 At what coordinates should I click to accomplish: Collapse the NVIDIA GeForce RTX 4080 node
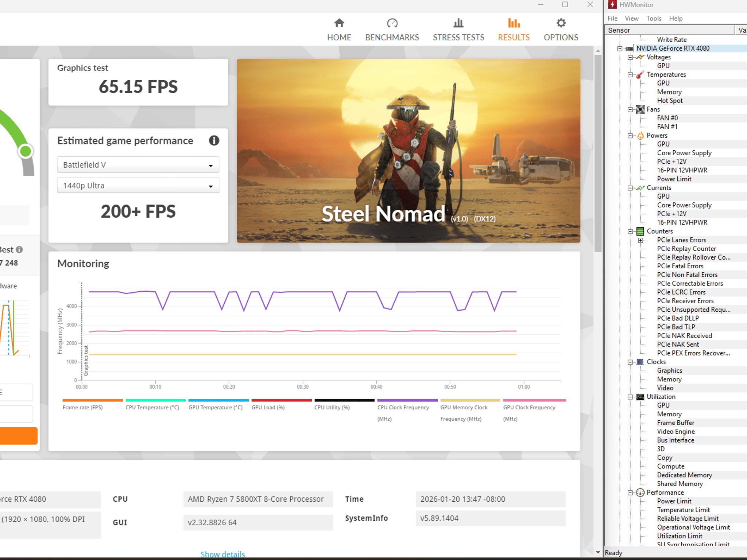(620, 48)
